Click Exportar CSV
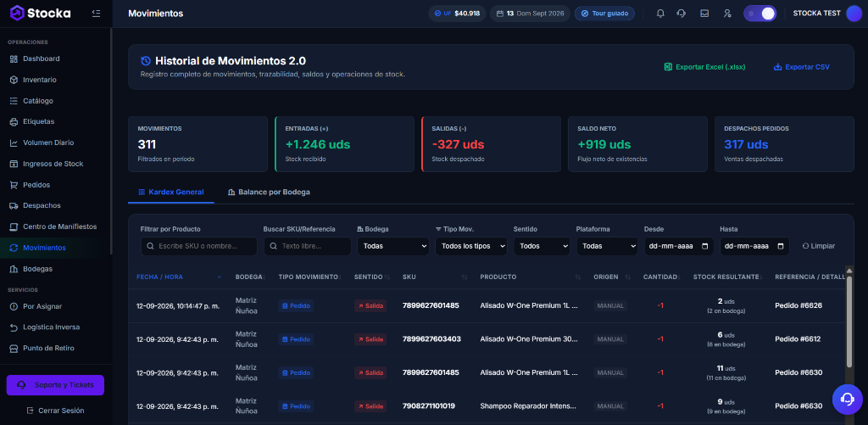 [x=802, y=67]
